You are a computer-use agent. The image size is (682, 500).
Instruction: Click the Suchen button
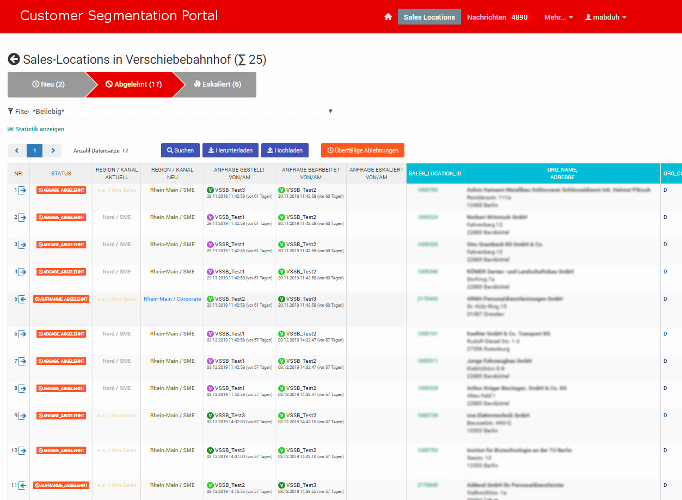pyautogui.click(x=180, y=150)
